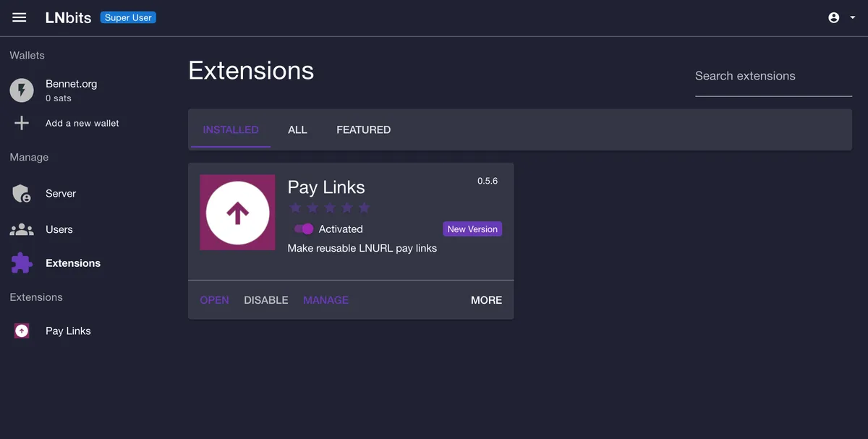This screenshot has height=439, width=868.
Task: Toggle the sidebar with the hamburger menu
Action: pos(19,17)
